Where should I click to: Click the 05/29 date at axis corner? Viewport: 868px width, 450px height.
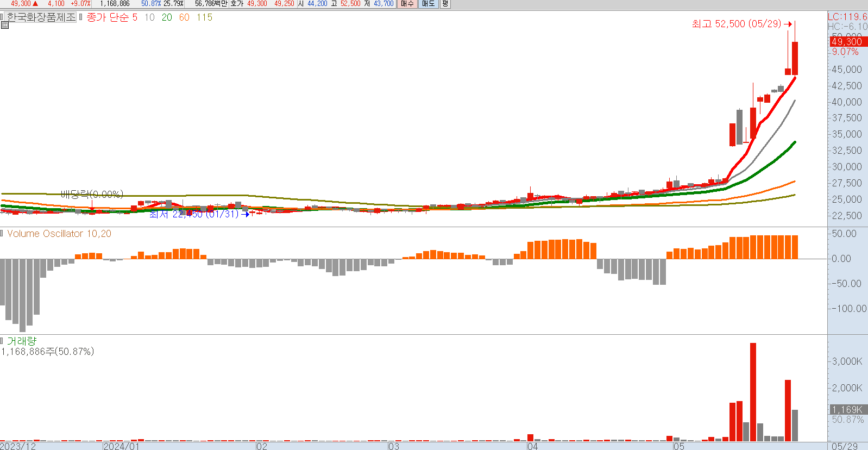(845, 446)
